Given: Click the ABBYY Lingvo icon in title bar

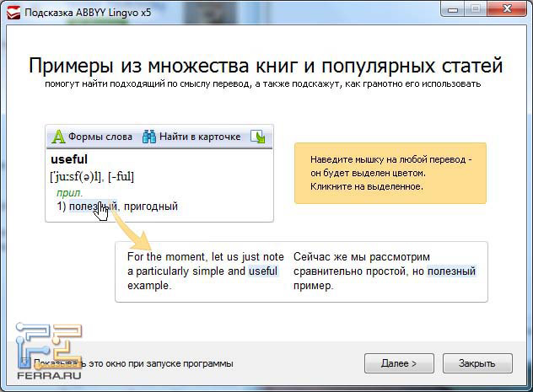Looking at the screenshot, I should [x=13, y=13].
